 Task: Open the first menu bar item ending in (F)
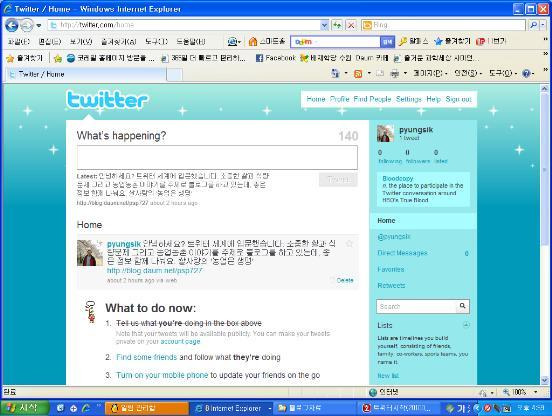coord(19,42)
